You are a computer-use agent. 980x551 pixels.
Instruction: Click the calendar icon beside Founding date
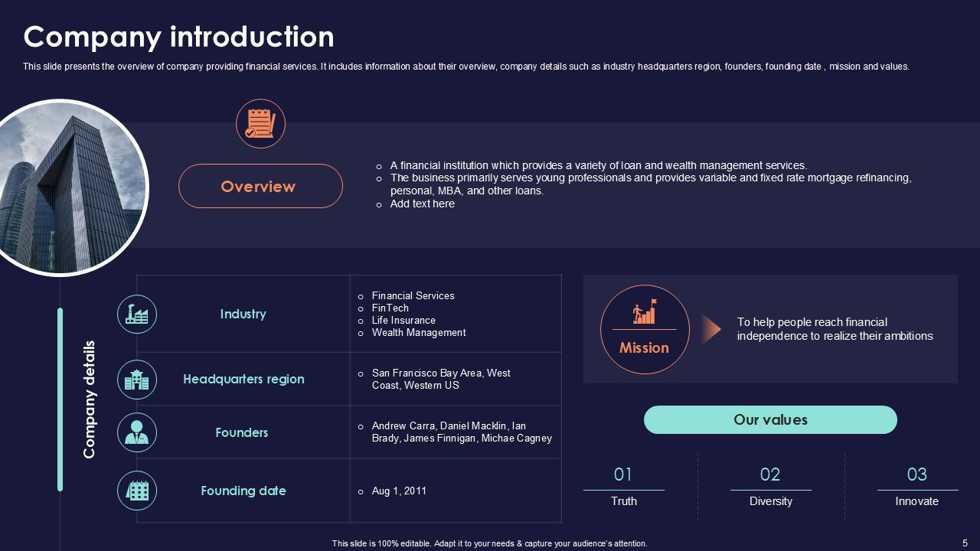pos(137,491)
